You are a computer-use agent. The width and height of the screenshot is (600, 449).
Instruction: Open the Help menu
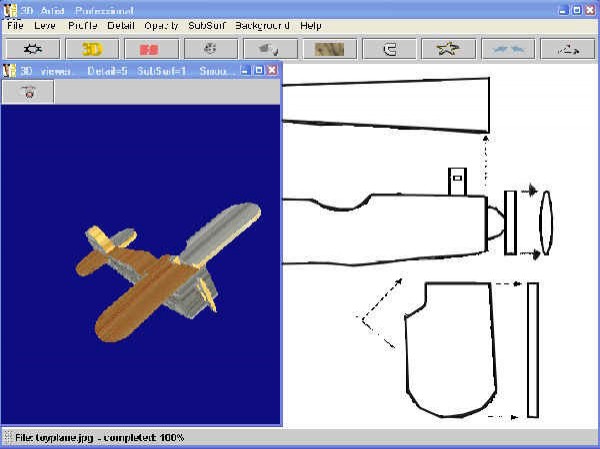(x=310, y=26)
